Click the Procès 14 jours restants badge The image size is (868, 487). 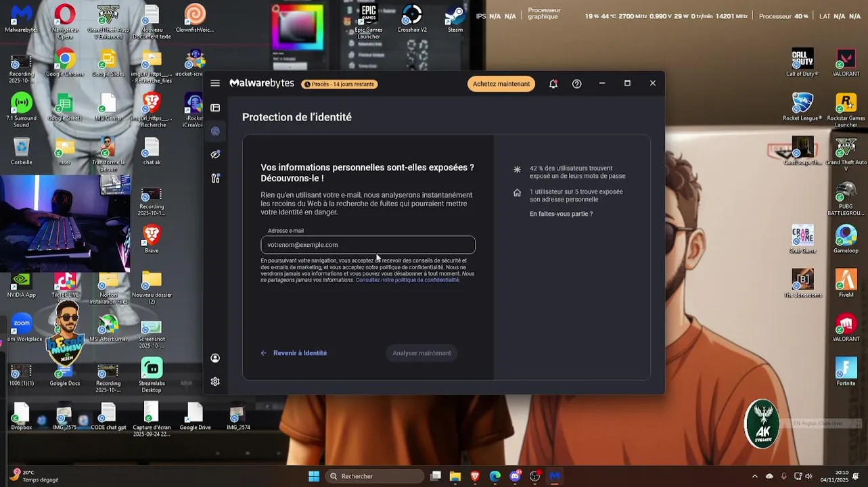(339, 85)
